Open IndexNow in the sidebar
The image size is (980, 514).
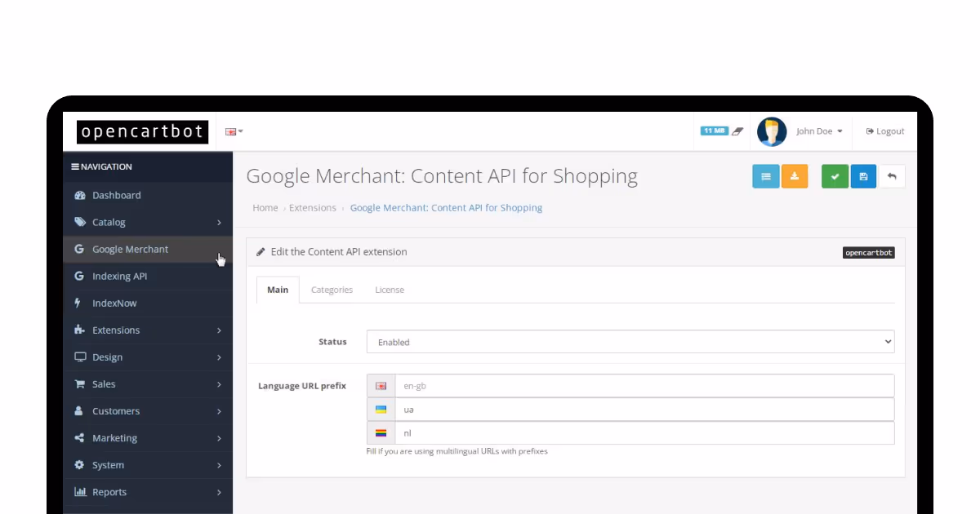point(148,303)
